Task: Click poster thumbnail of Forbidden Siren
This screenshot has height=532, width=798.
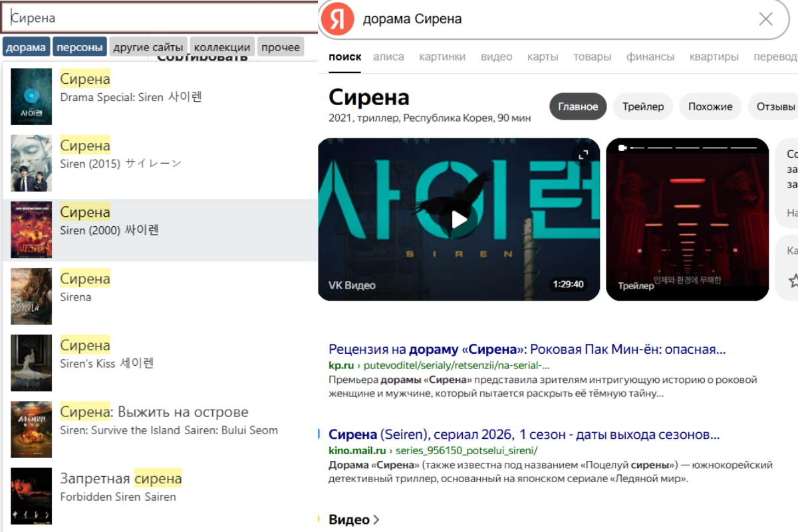Action: coord(31,495)
